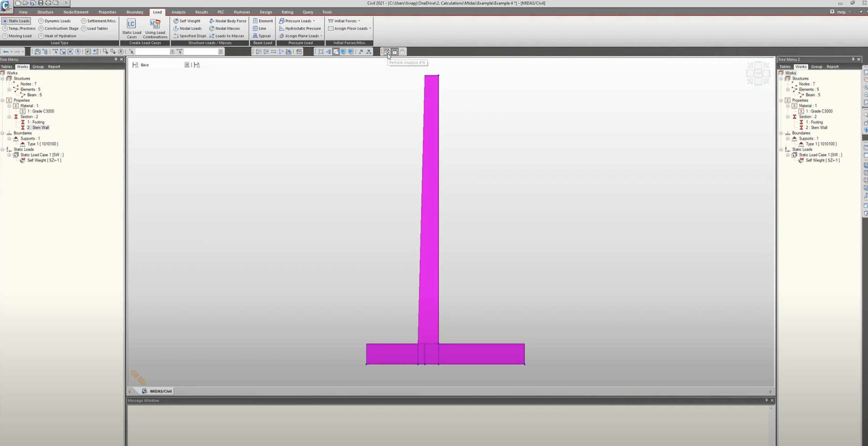Open the Base stage dropdown

click(x=187, y=65)
